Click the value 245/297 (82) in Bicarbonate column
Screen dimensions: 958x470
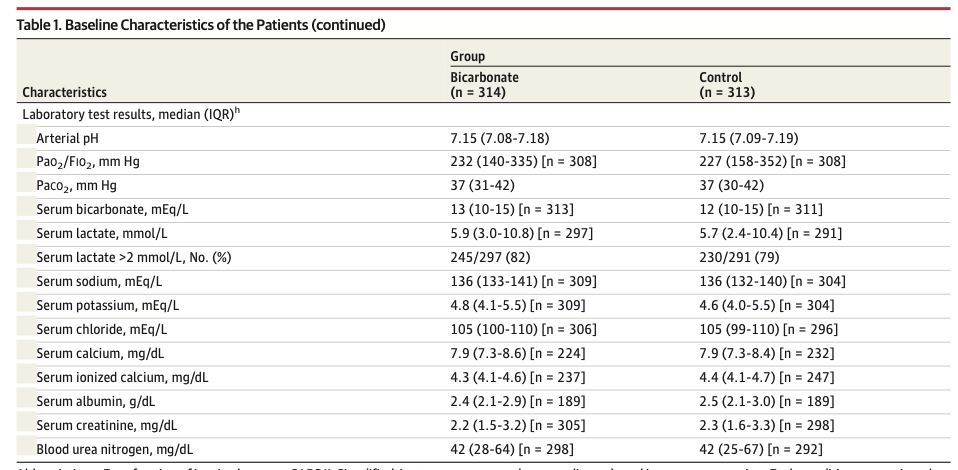(493, 257)
